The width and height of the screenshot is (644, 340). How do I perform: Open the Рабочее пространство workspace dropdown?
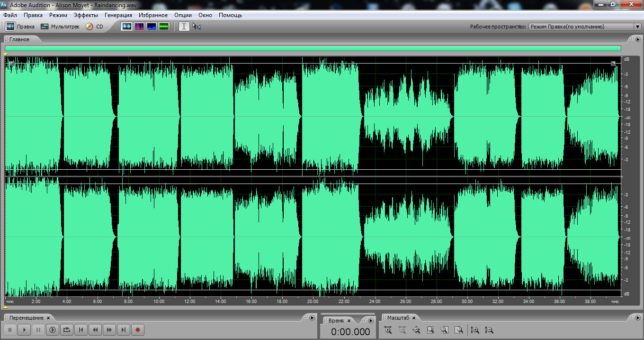(584, 27)
